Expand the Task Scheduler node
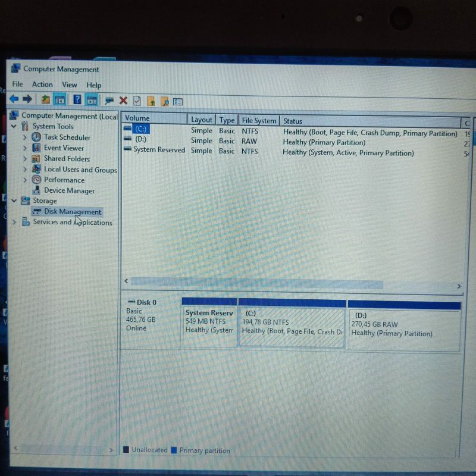Screen dimensions: 476x476 point(25,137)
